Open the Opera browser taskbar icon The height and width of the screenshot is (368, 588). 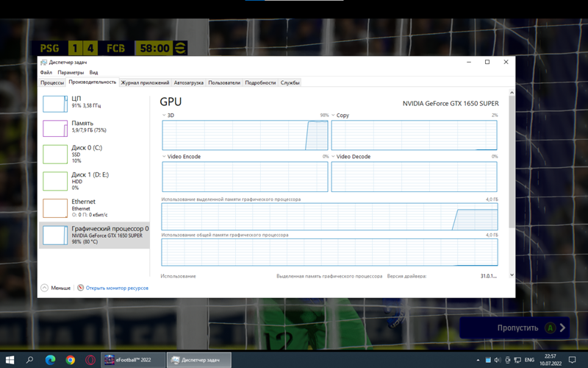[90, 360]
